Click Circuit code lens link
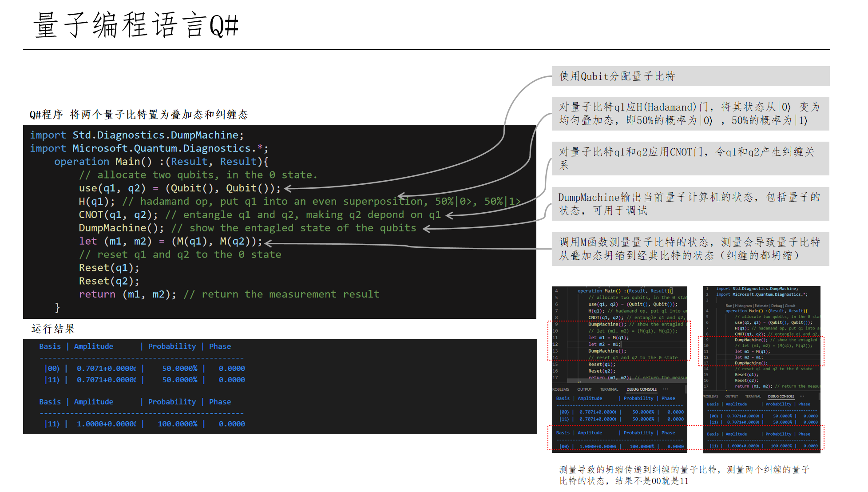The height and width of the screenshot is (492, 868). [790, 306]
